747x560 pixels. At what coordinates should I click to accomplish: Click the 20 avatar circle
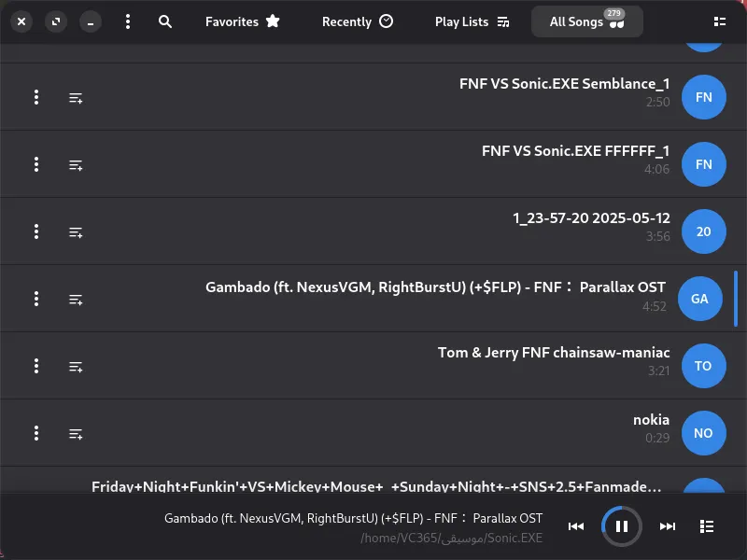click(x=704, y=231)
